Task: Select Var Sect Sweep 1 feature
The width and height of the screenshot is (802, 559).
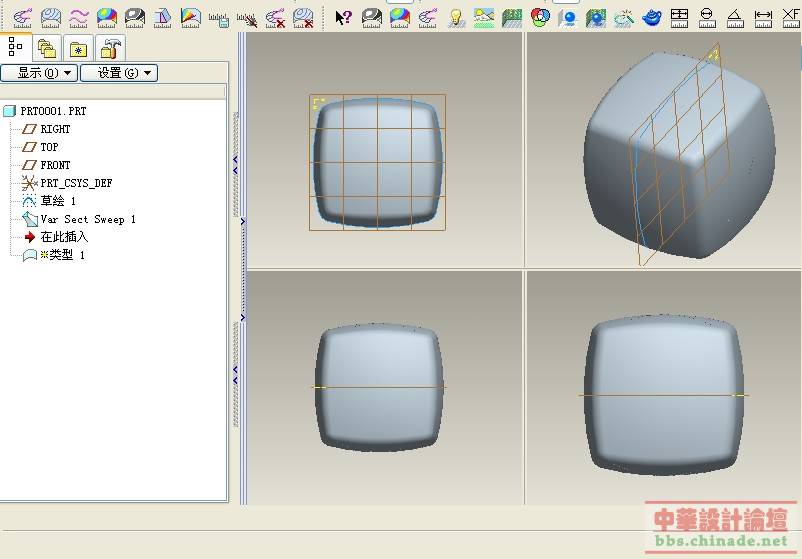Action: tap(87, 219)
